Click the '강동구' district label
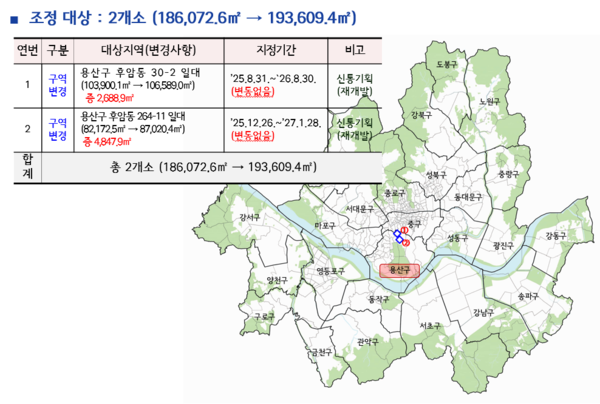 pyautogui.click(x=556, y=236)
